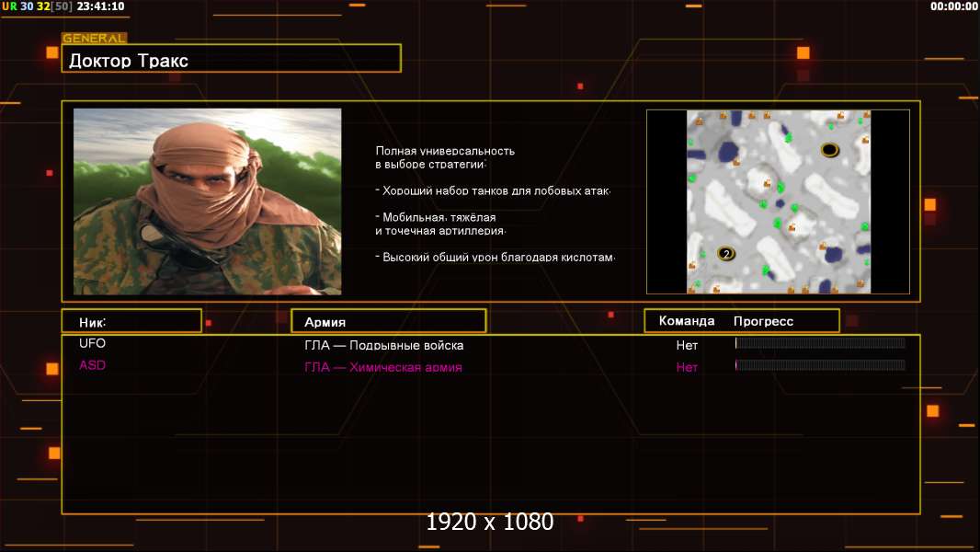The image size is (980, 552).
Task: Click the team value 'Нет' in UFO row
Action: [x=687, y=345]
